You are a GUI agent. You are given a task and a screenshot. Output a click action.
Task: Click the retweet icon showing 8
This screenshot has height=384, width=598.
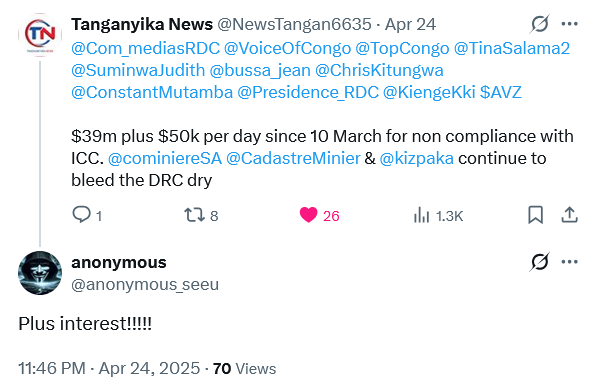(x=195, y=215)
